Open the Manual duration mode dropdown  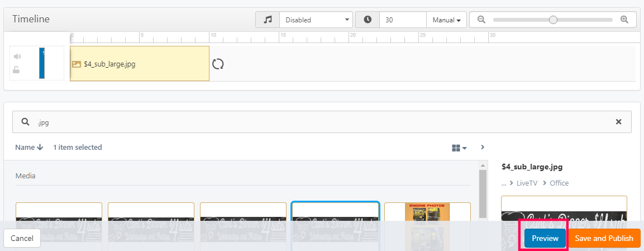coord(446,20)
